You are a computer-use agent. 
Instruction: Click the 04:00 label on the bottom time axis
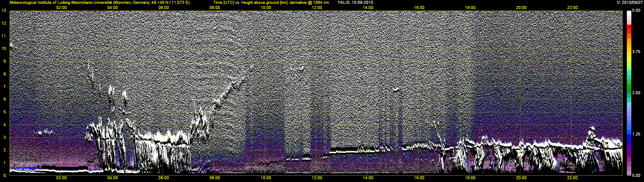tap(112, 178)
